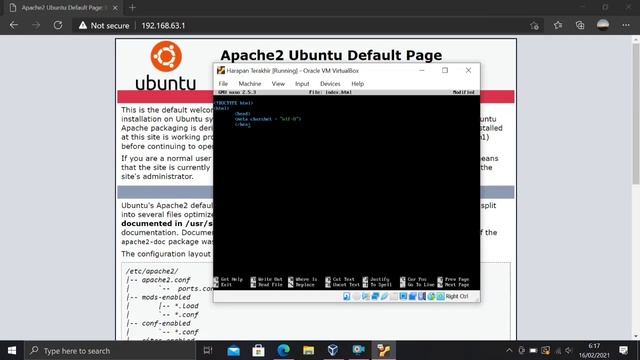Viewport: 640px width, 360px height.
Task: Go back in the Edge browser
Action: tap(14, 25)
